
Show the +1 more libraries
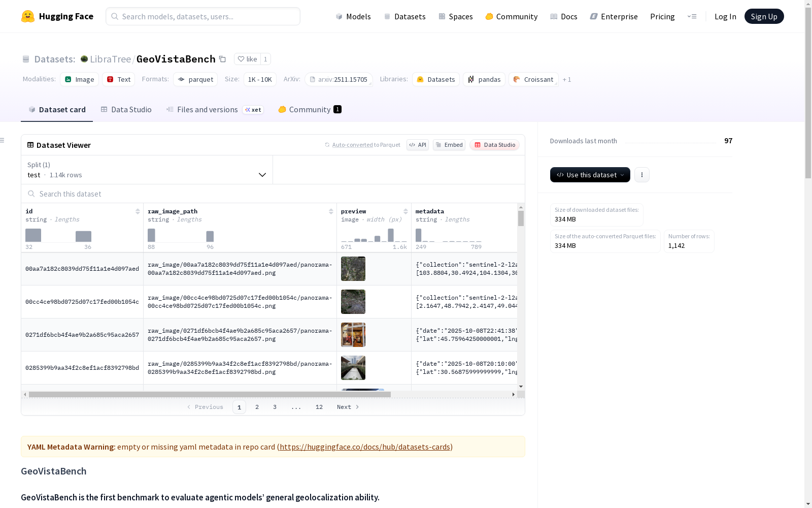[567, 79]
